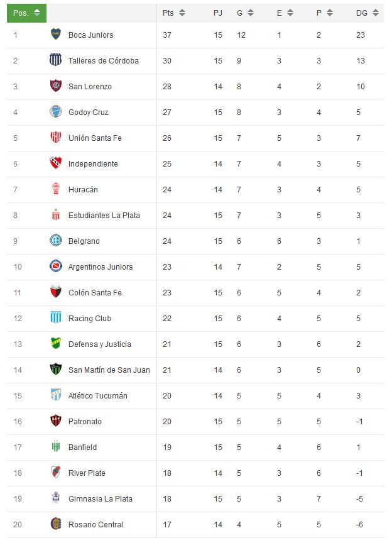
Task: Sort table by Pos. column arrows
Action: click(x=37, y=13)
